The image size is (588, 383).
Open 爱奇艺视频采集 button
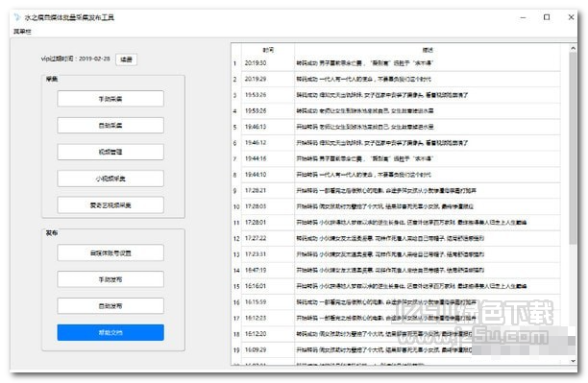(110, 205)
